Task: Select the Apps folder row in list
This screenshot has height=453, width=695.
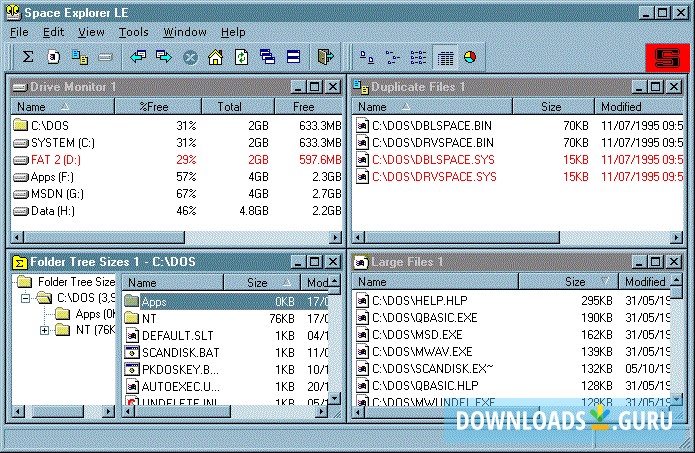Action: pos(226,302)
